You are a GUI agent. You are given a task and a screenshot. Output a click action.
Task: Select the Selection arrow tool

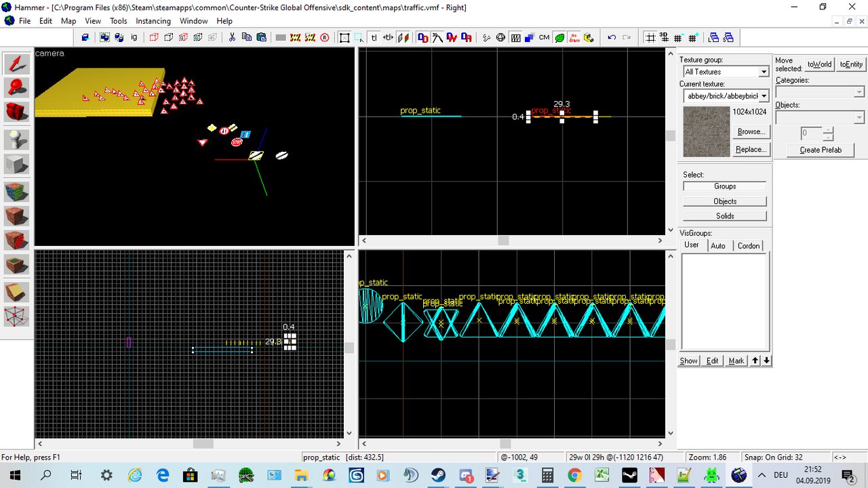pos(18,64)
